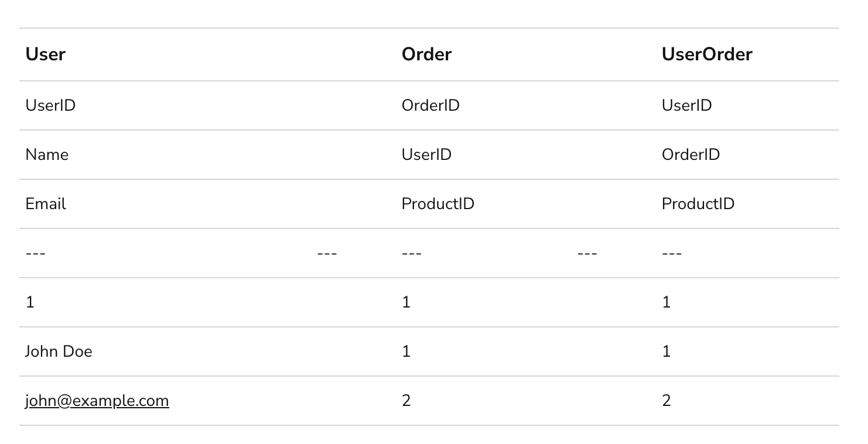Open the john@example.com email link
Image resolution: width=868 pixels, height=444 pixels.
[x=97, y=401]
